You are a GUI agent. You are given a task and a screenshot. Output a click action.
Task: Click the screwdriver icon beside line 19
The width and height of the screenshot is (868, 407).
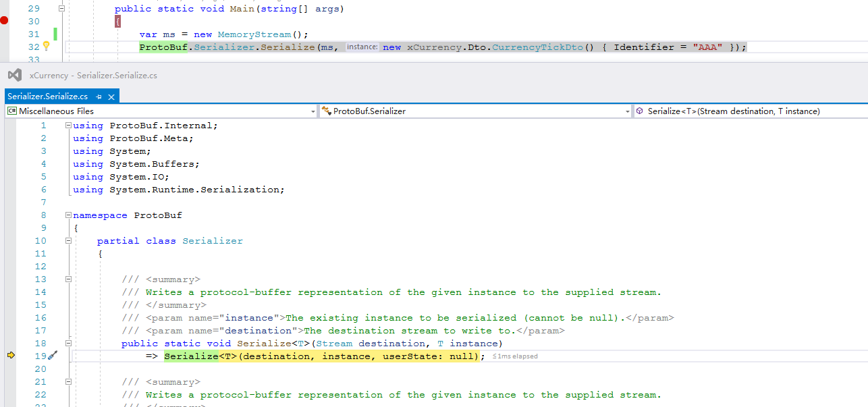(x=52, y=356)
